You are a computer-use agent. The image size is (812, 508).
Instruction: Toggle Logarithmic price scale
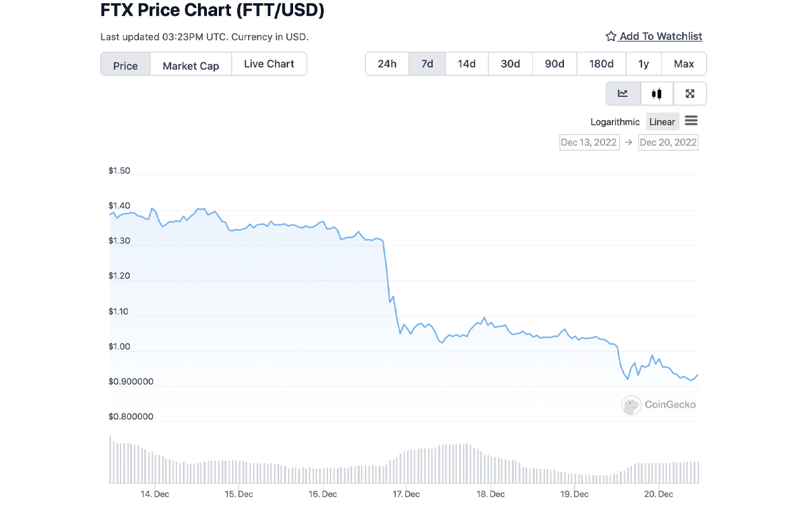point(615,121)
